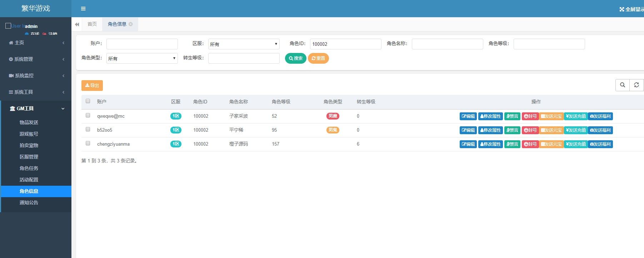Select the checkbox for qweqwe@mc row
644x258 pixels.
point(88,116)
